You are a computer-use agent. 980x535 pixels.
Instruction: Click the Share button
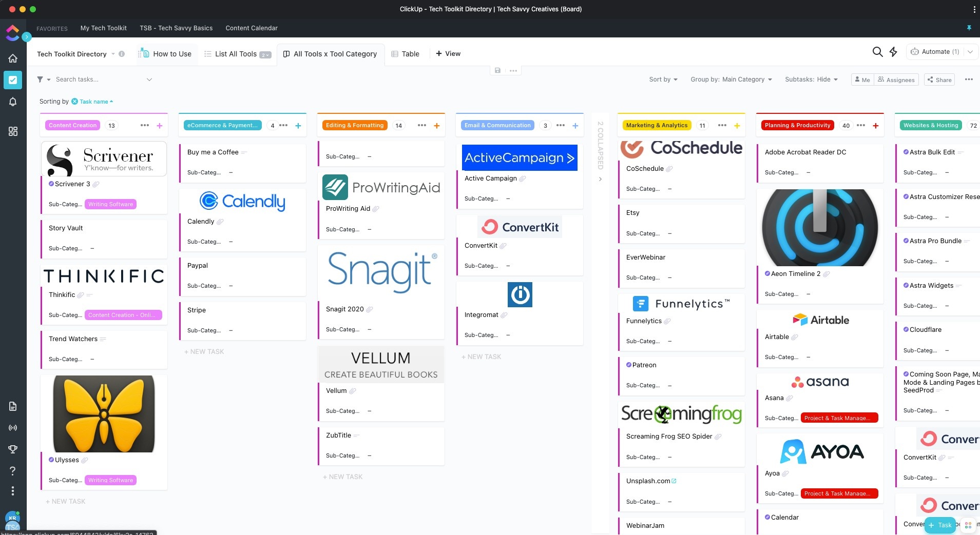939,80
